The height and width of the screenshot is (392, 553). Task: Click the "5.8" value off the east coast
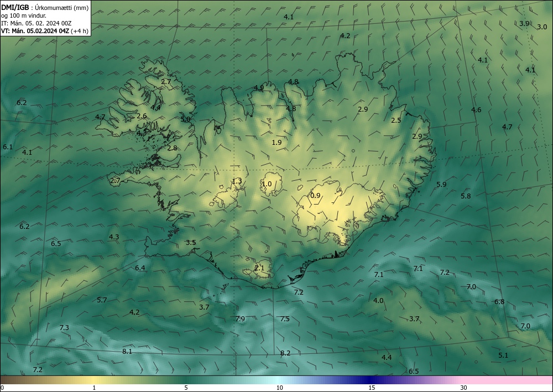coord(466,196)
